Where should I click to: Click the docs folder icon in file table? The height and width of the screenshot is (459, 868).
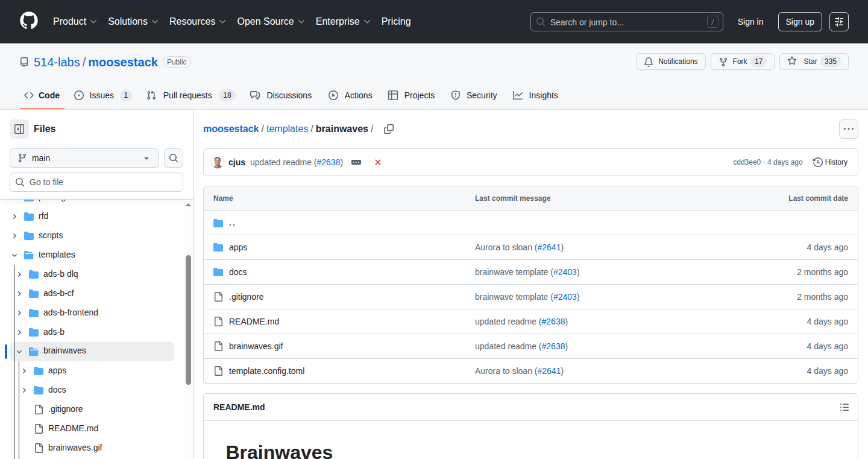click(x=218, y=272)
